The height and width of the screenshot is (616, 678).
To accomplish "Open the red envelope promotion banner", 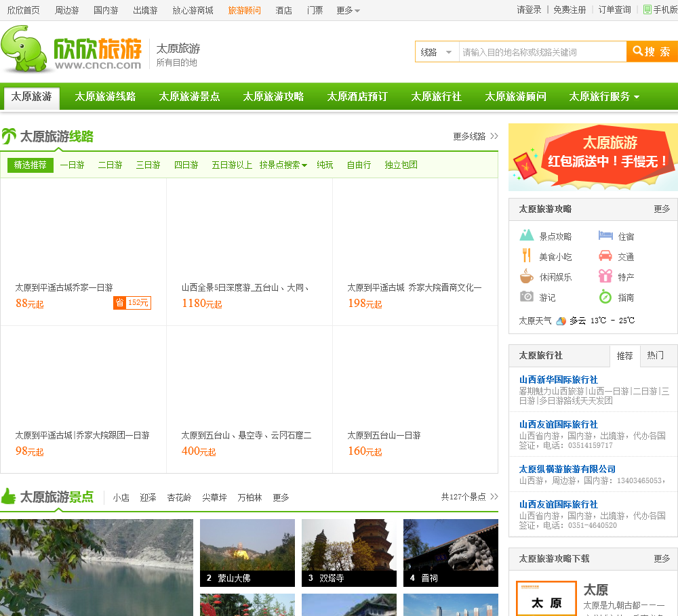I will pyautogui.click(x=593, y=157).
